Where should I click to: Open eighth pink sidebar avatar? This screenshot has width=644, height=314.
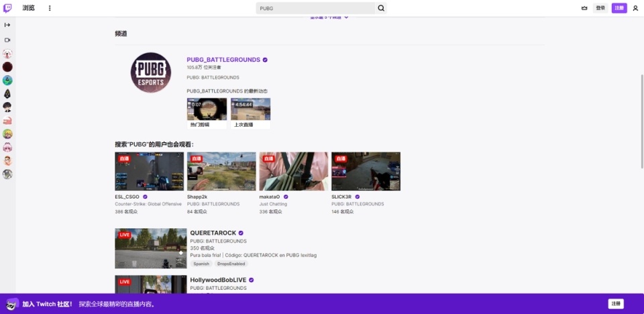tap(7, 147)
